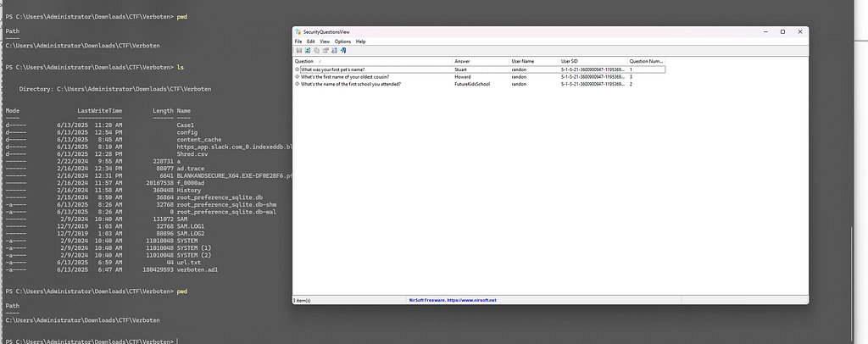Open the Edit menu
This screenshot has width=868, height=344.
tap(311, 42)
